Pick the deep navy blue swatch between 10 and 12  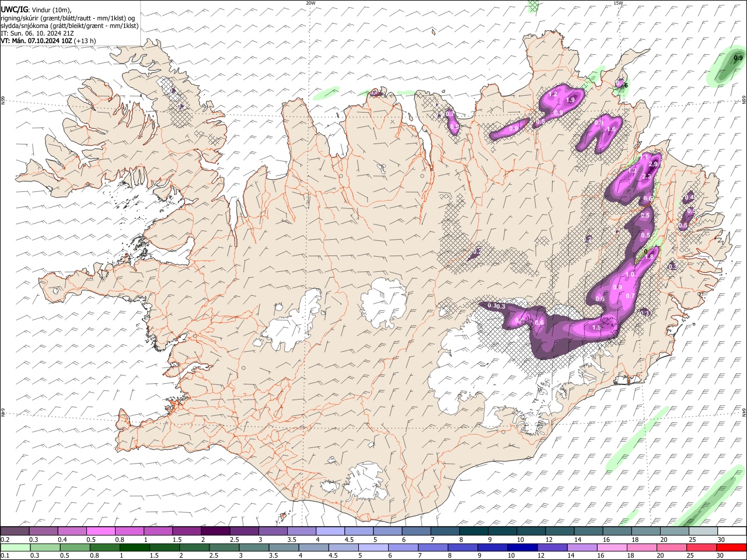coord(522,547)
